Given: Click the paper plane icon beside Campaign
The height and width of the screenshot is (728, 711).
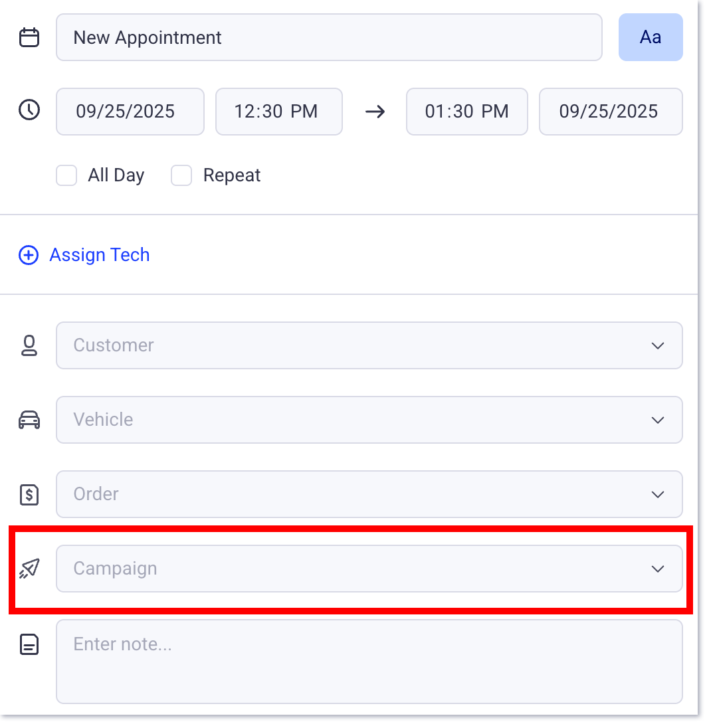Looking at the screenshot, I should pyautogui.click(x=29, y=569).
